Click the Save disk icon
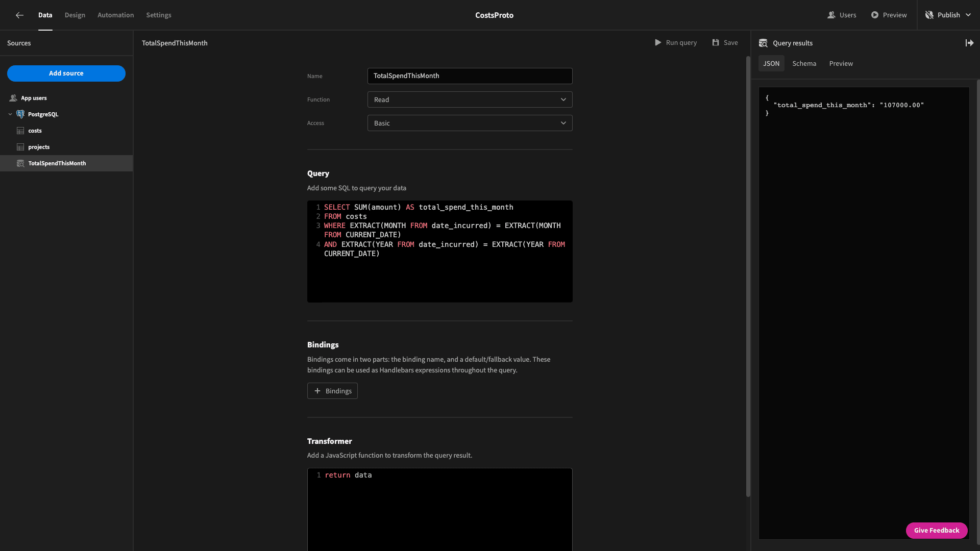The height and width of the screenshot is (551, 980). click(716, 43)
